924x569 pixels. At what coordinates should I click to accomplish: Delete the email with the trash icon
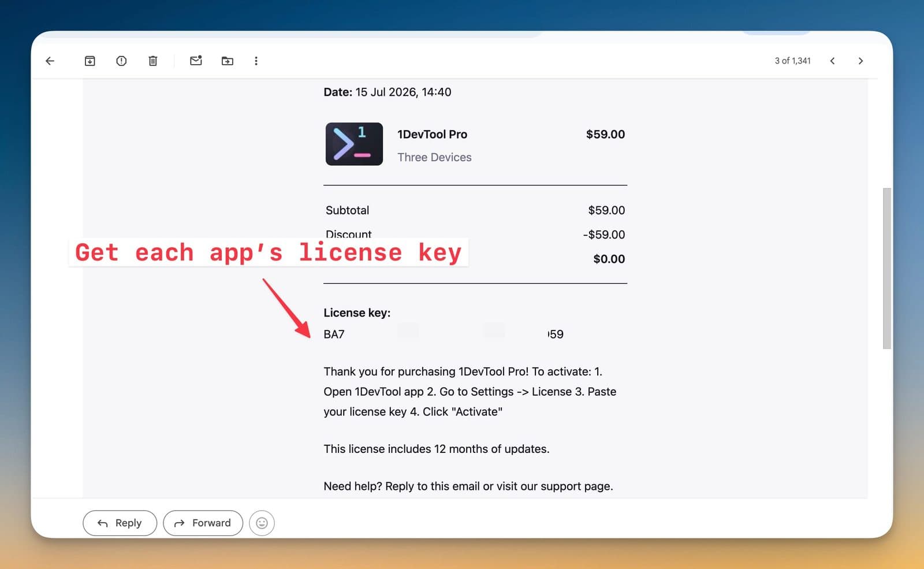tap(153, 61)
